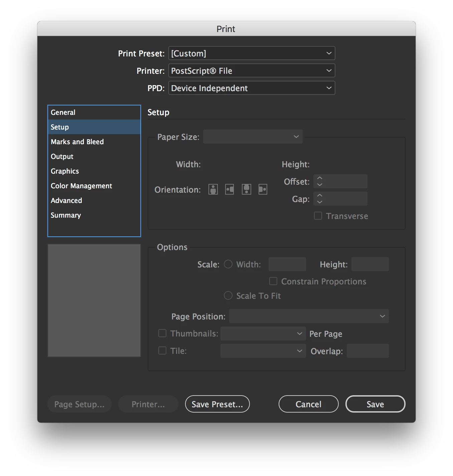Image resolution: width=453 pixels, height=476 pixels.
Task: Open the Color Management panel
Action: [x=94, y=186]
